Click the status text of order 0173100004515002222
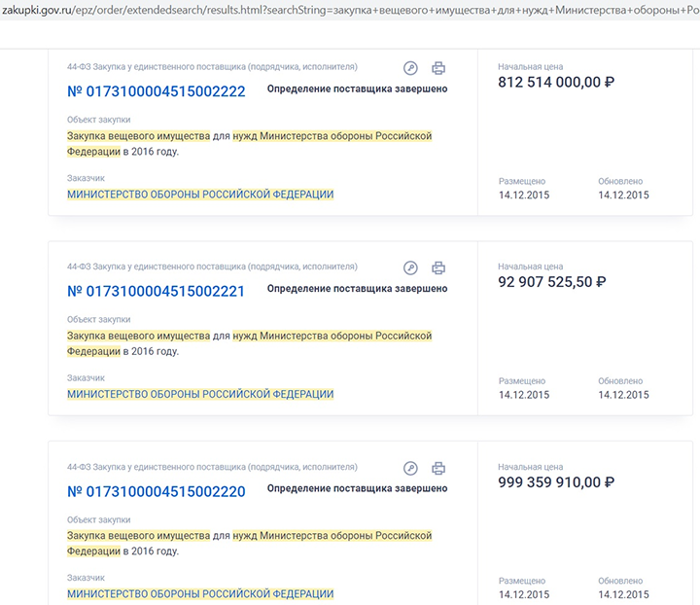This screenshot has height=605, width=700. point(357,89)
